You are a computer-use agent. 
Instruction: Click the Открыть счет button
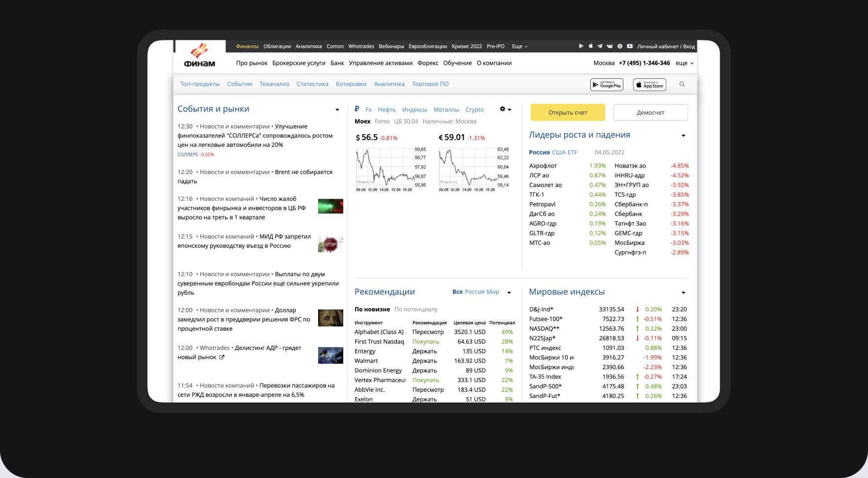point(568,112)
